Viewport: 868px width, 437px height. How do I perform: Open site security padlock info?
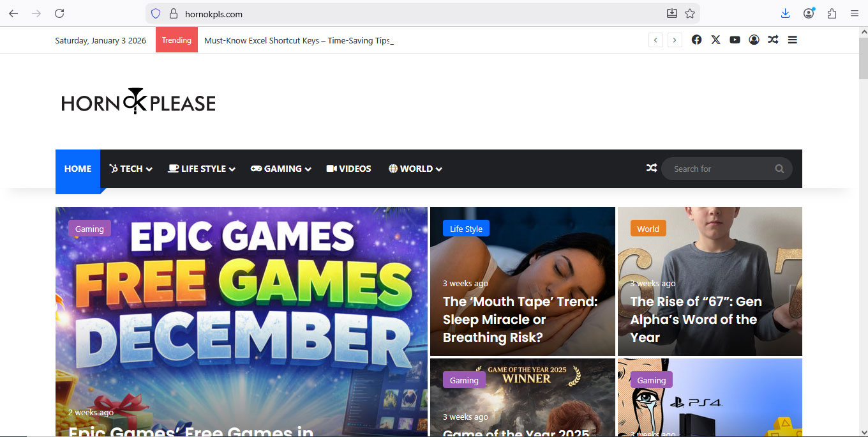pos(173,13)
